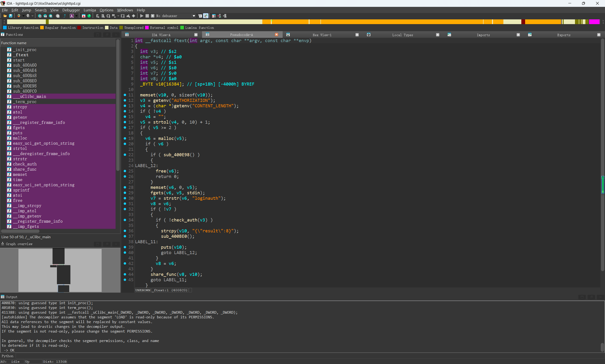The width and height of the screenshot is (605, 364).
Task: Toggle the breakpoint dot on line 28
Action: point(125,187)
